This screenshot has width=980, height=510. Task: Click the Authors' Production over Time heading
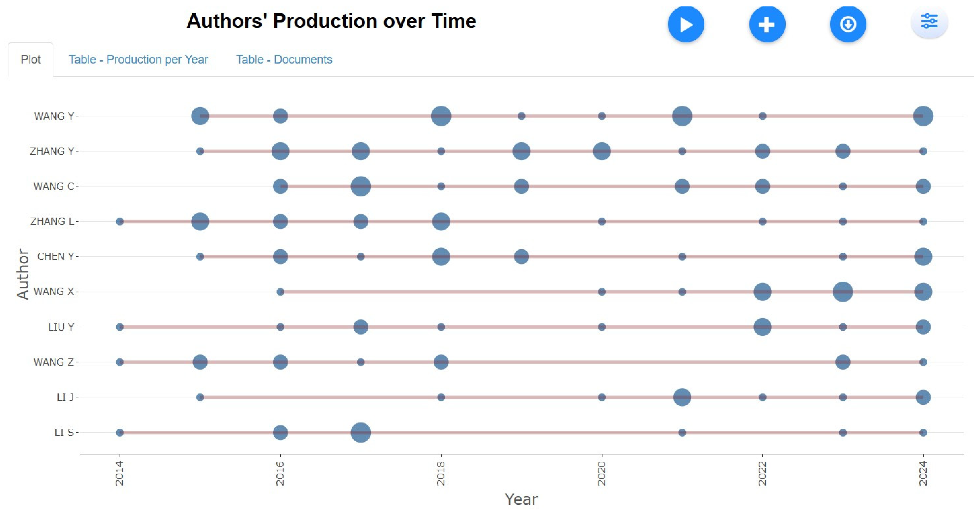pyautogui.click(x=331, y=21)
